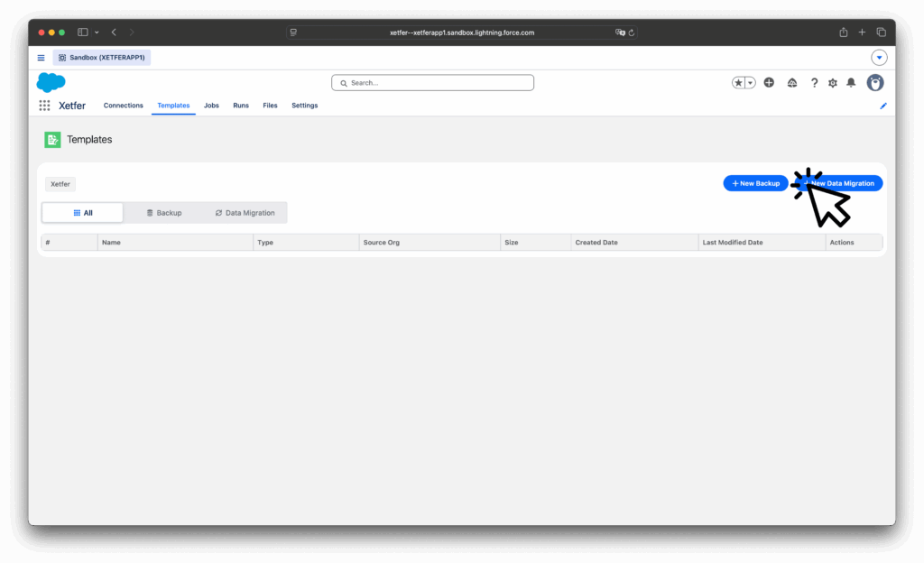Open a new Safari tab with plus
Viewport: 924px width, 563px height.
862,32
